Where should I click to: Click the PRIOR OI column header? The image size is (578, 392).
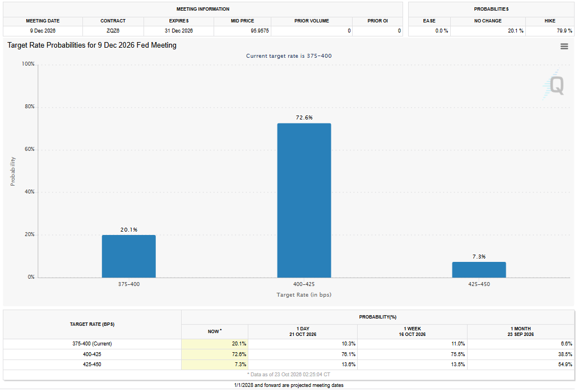click(x=377, y=21)
